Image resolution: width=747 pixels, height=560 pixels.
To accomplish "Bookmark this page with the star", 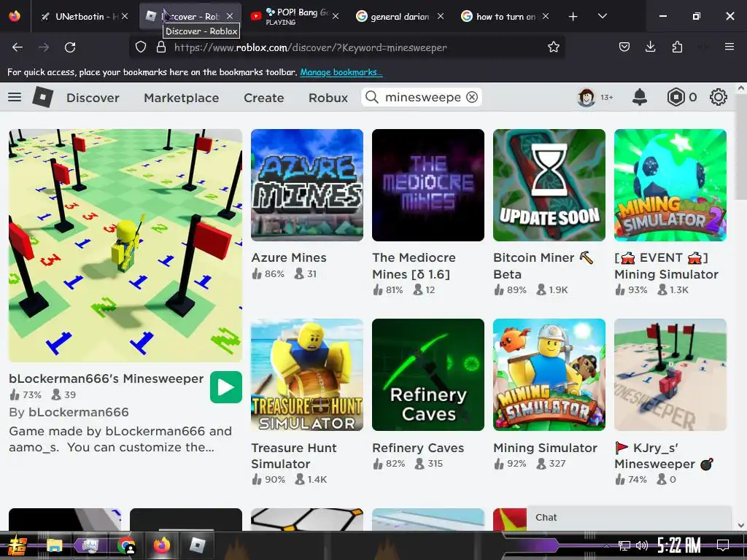I will [x=553, y=47].
